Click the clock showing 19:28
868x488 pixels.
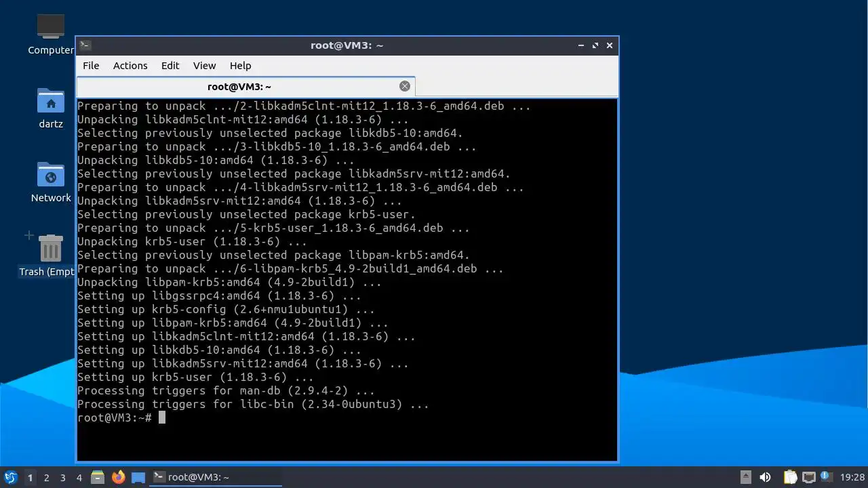coord(852,478)
